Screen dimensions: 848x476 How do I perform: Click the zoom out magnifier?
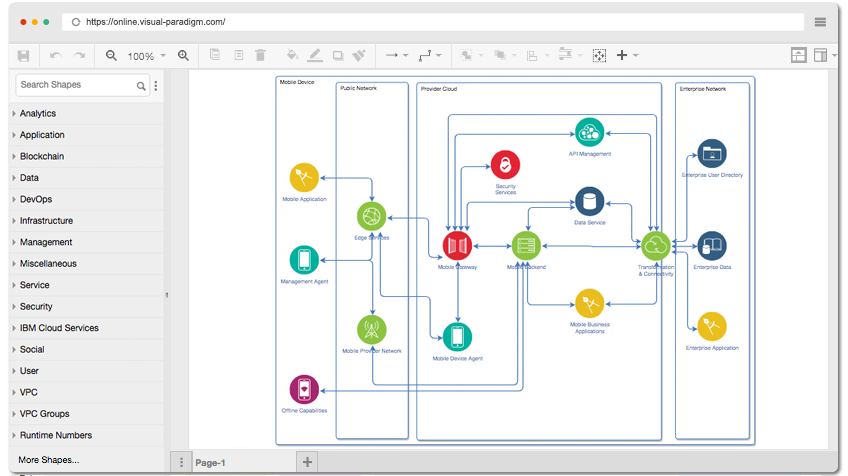click(111, 56)
